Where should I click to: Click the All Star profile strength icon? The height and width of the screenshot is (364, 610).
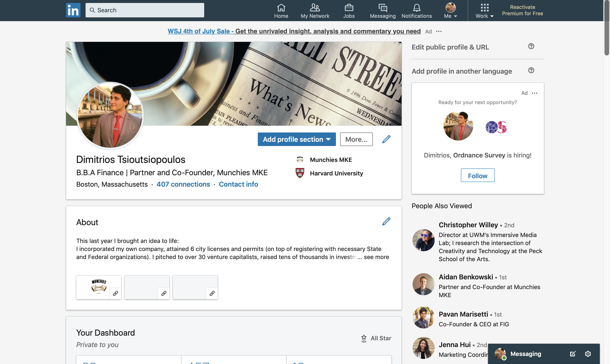tap(364, 338)
